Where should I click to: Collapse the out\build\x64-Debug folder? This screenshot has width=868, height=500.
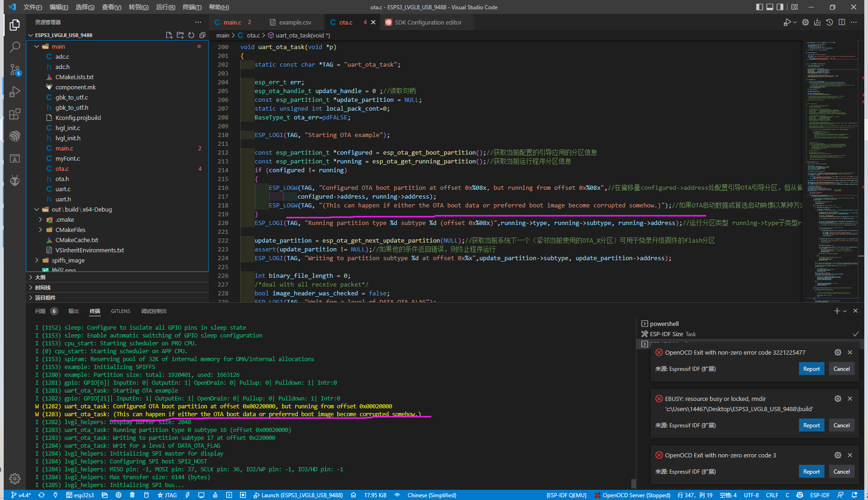point(37,209)
